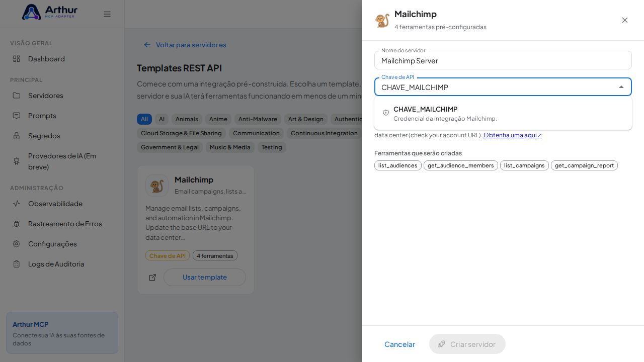Click the Mailchimp monkey icon in panel header

click(x=382, y=20)
